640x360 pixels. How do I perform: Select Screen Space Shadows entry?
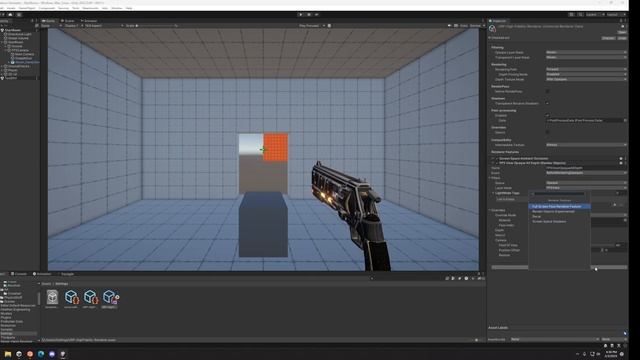pyautogui.click(x=559, y=221)
